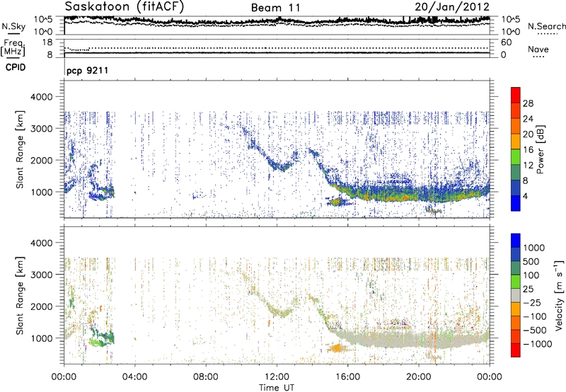Click the blue bottom of power colorbar

click(516, 204)
